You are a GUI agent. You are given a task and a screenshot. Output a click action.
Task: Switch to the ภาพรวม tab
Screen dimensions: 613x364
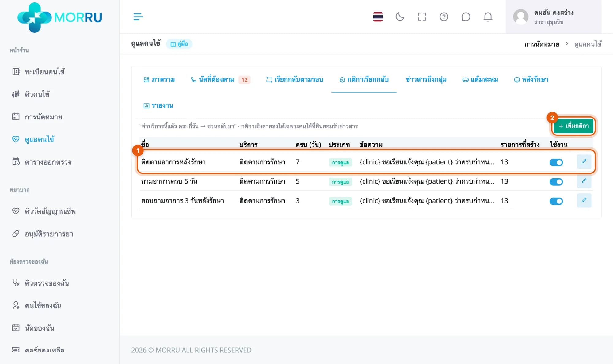pyautogui.click(x=159, y=80)
